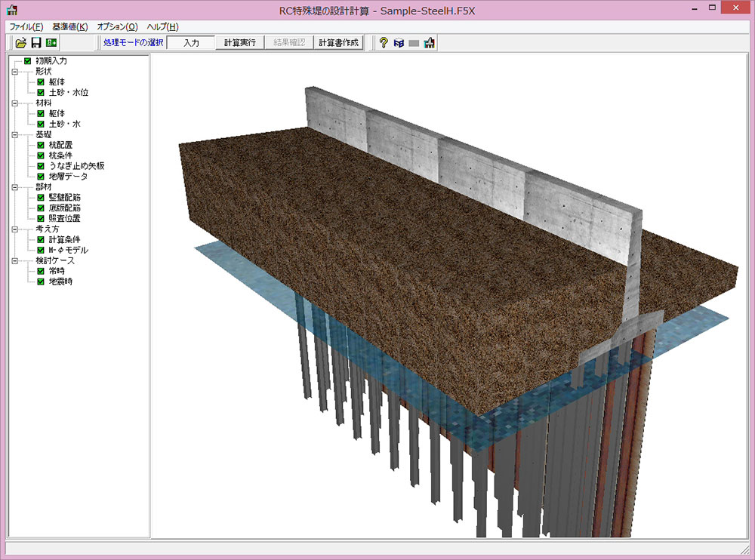Click the yellow question mark help icon

[384, 43]
